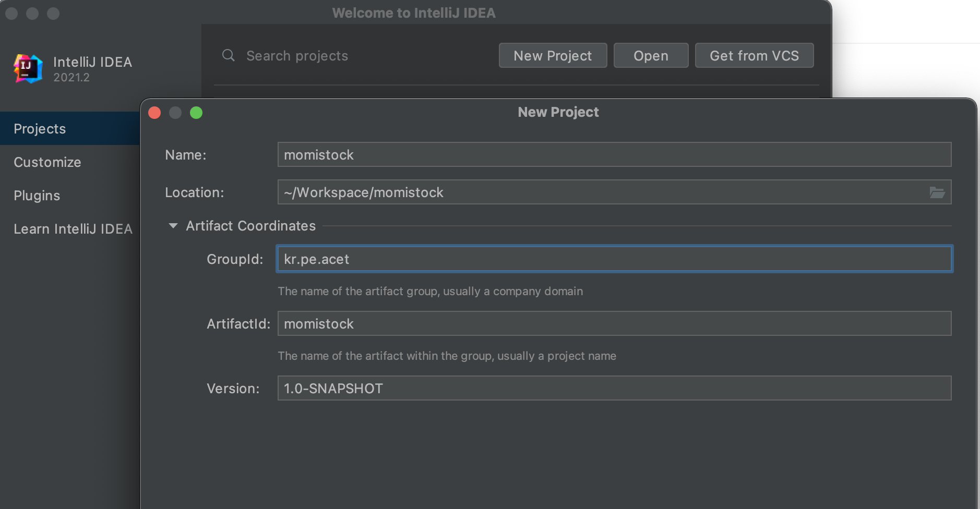Close the New Project dialog
Image resolution: width=980 pixels, height=509 pixels.
tap(154, 113)
